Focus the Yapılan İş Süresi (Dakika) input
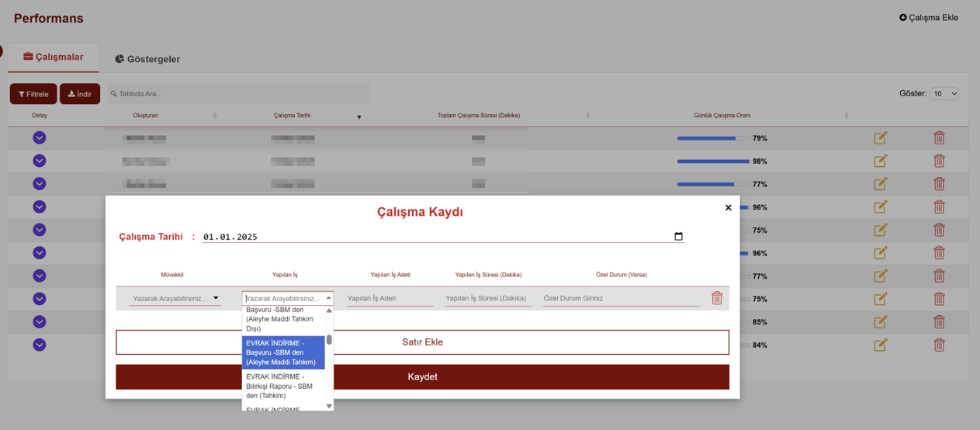Screen dimensions: 980x430 coord(488,298)
